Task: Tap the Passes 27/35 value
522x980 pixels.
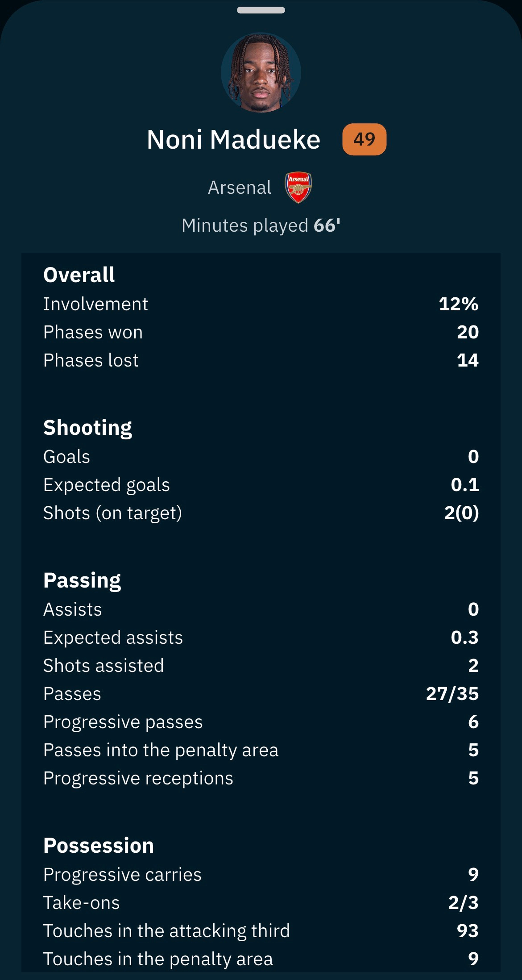Action: tap(452, 694)
